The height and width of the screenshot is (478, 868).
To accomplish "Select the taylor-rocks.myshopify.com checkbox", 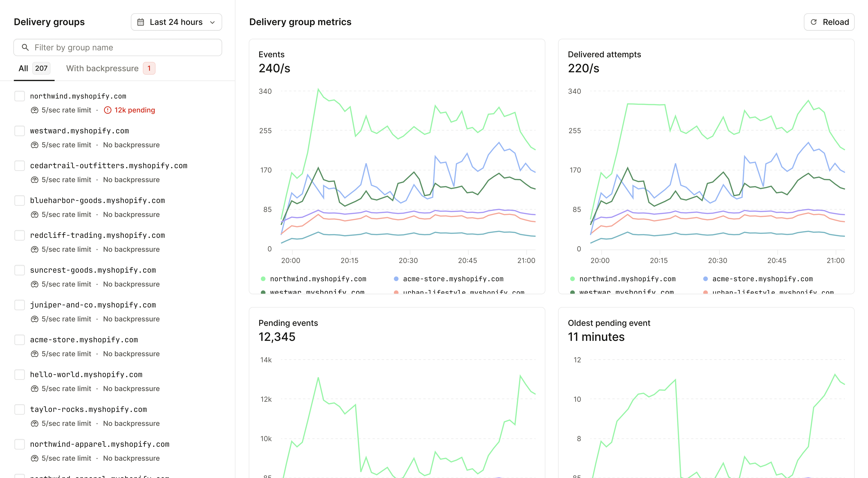I will click(x=19, y=409).
